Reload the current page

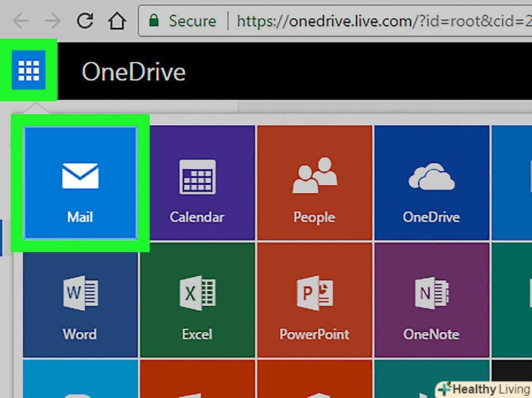pyautogui.click(x=85, y=20)
